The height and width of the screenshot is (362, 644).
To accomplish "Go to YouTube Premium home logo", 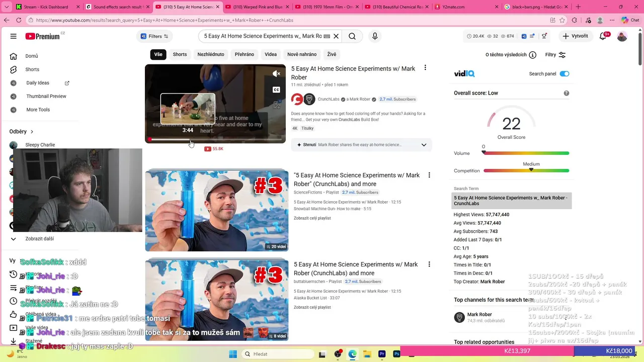I will (43, 36).
